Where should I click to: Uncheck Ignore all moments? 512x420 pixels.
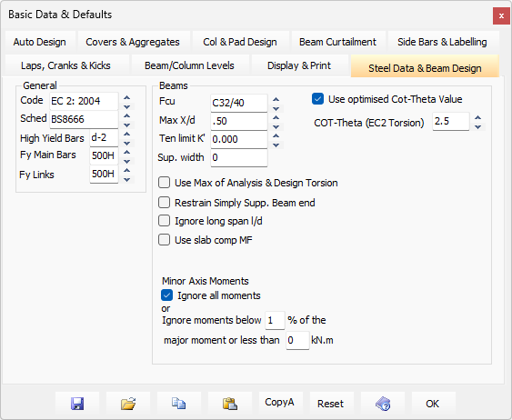[166, 295]
